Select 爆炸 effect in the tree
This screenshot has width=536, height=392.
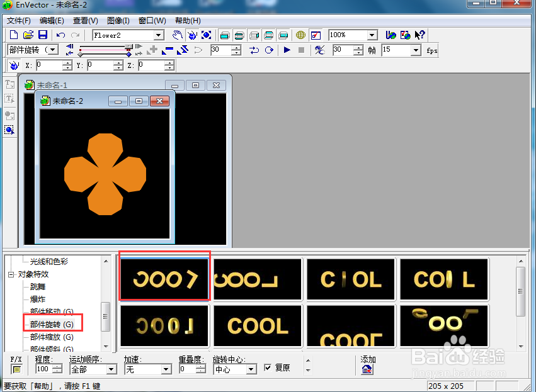point(38,299)
